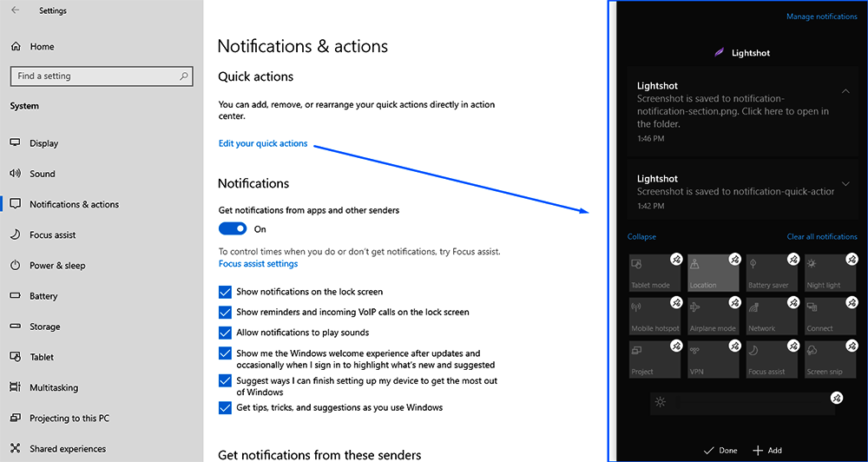Open Display settings
The width and height of the screenshot is (868, 462).
pyautogui.click(x=35, y=143)
